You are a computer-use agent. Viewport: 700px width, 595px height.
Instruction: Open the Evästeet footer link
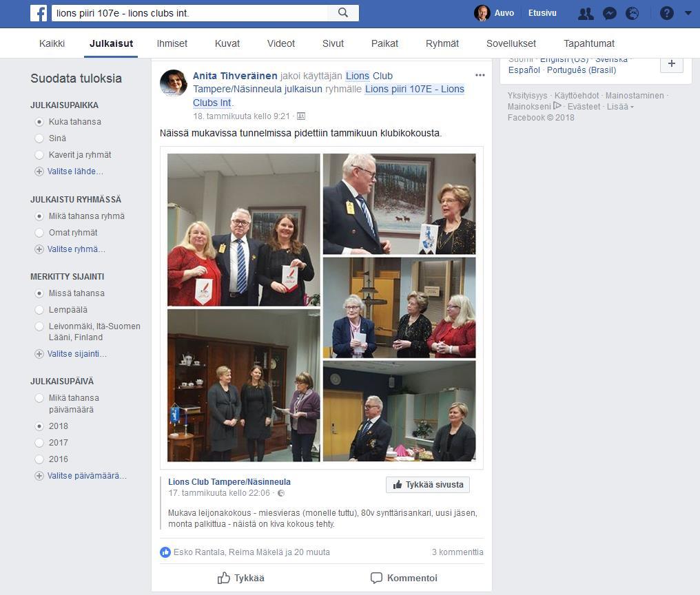pos(584,106)
